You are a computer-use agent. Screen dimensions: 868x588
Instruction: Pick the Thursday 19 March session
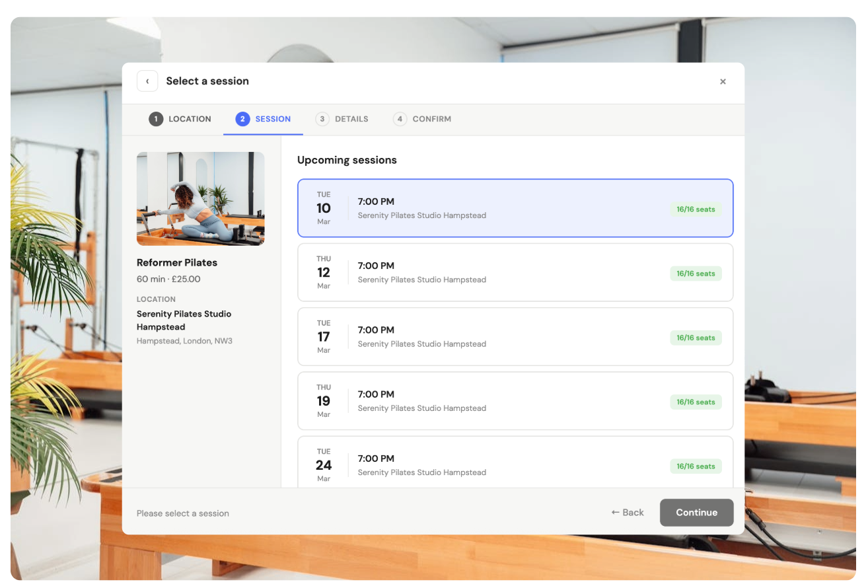click(515, 400)
